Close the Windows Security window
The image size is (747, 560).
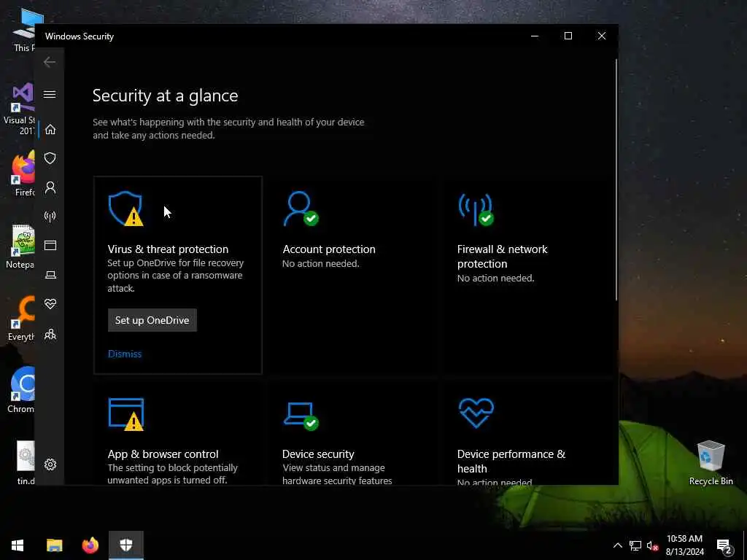pyautogui.click(x=602, y=36)
